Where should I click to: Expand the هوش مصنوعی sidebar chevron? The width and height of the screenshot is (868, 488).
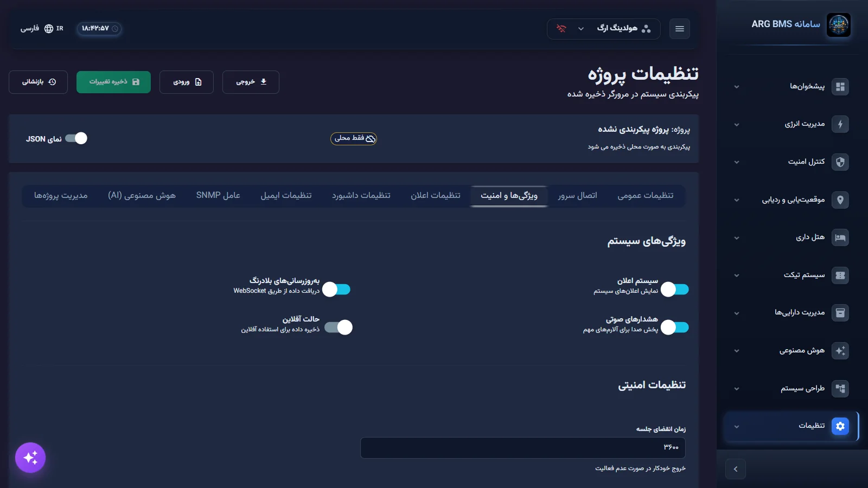(736, 351)
